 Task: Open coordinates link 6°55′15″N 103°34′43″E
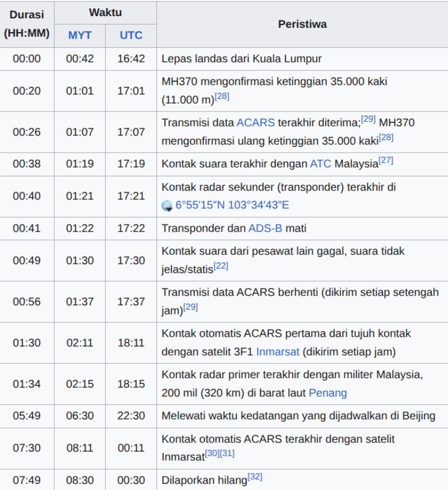click(232, 205)
